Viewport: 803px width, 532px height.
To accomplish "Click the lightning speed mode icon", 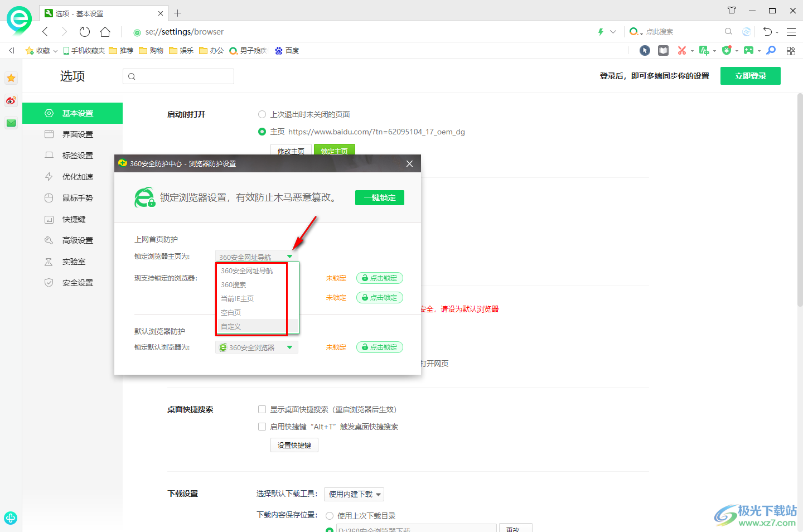I will tap(601, 32).
